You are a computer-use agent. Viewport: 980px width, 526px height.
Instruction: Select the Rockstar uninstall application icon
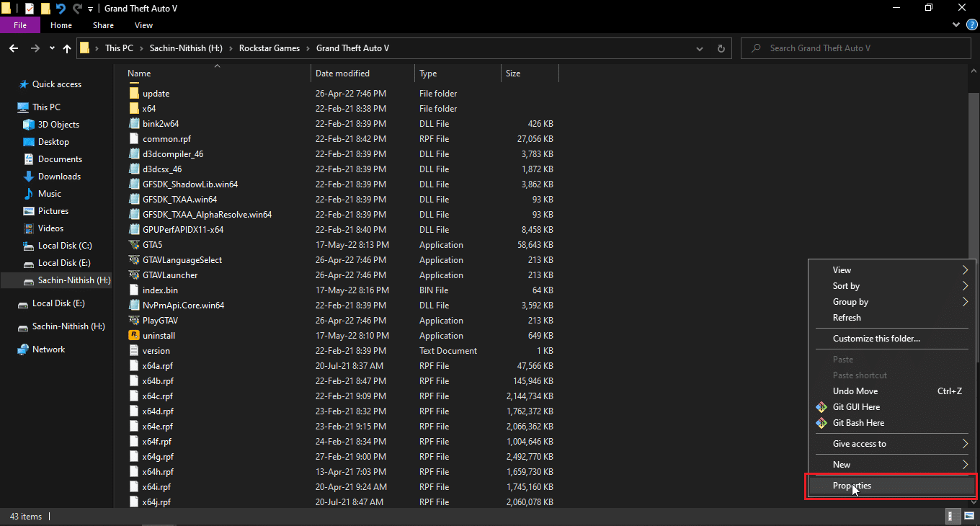tap(133, 336)
